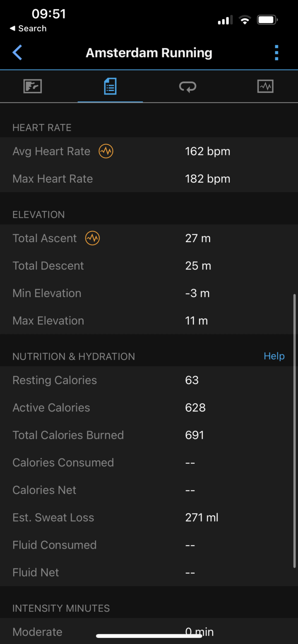The width and height of the screenshot is (298, 644).
Task: Tap the icon beside Avg Heart Rate
Action: pyautogui.click(x=106, y=151)
